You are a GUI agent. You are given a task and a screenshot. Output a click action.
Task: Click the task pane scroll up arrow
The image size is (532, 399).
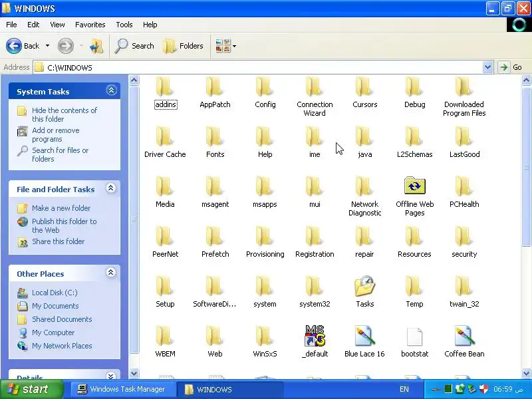click(134, 80)
